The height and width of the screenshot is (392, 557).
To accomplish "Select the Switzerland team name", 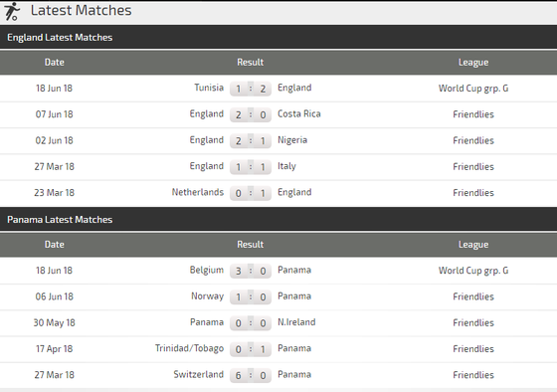I will click(x=199, y=374).
